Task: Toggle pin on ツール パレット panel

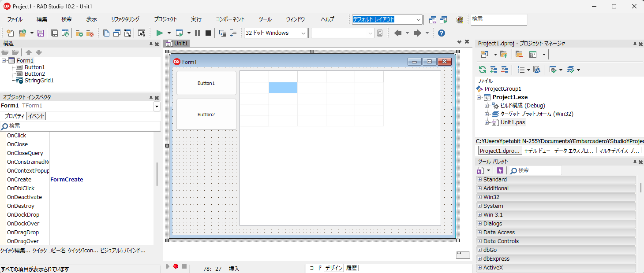Action: [x=635, y=162]
